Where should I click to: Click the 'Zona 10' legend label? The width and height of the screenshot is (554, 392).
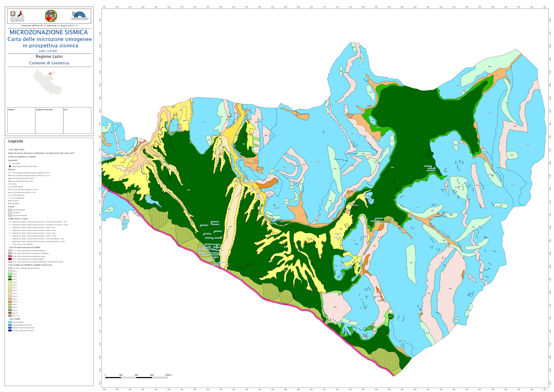15,296
